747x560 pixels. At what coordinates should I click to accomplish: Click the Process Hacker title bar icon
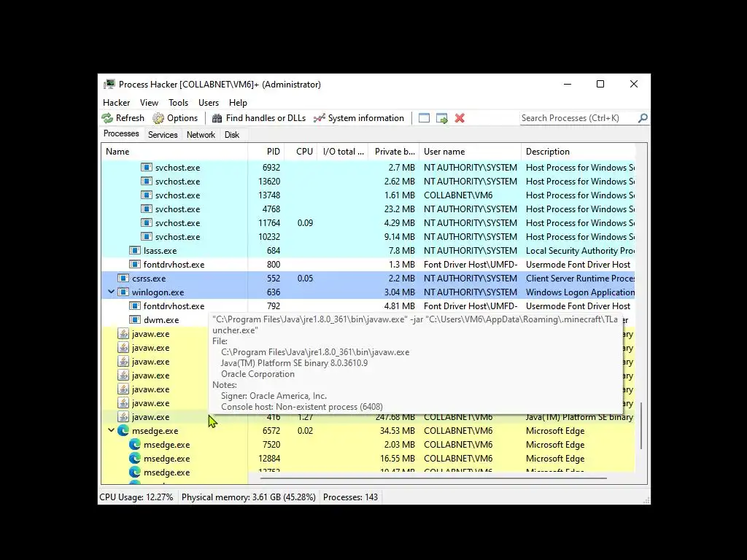109,85
